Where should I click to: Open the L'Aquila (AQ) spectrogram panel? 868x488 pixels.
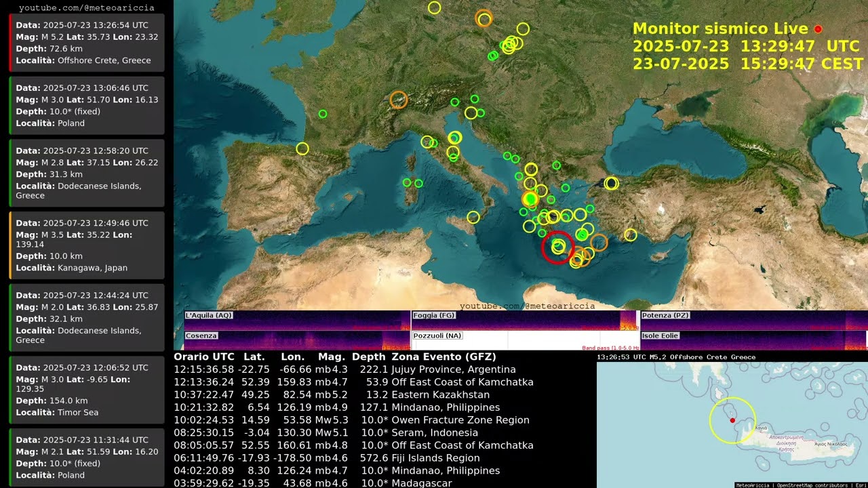296,320
